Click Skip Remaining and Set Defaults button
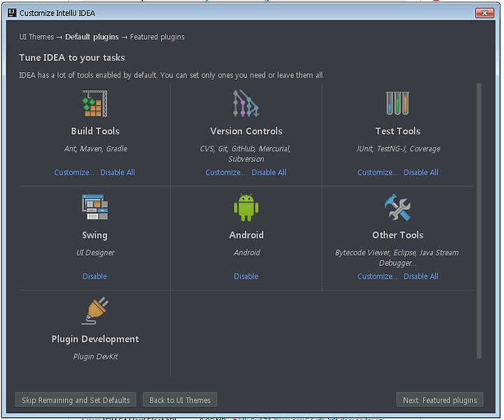The height and width of the screenshot is (420, 504). coord(76,400)
